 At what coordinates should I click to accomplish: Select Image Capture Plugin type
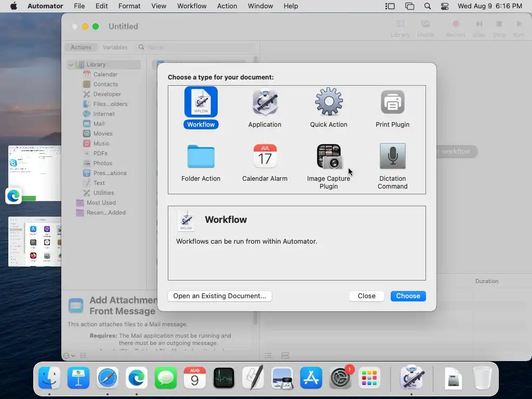(328, 166)
